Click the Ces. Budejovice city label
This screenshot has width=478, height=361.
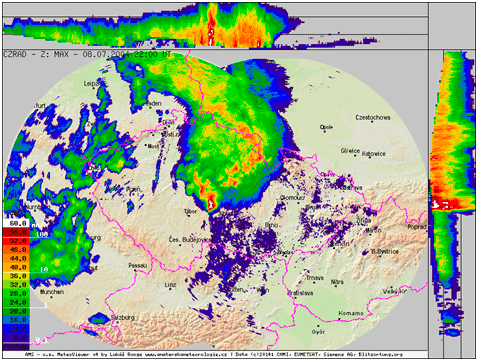point(189,240)
